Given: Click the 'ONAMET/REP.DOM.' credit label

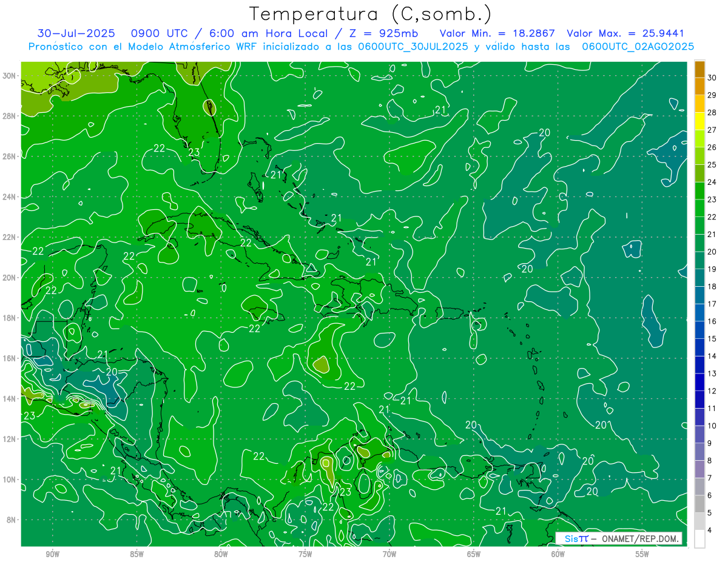Looking at the screenshot, I should point(640,538).
